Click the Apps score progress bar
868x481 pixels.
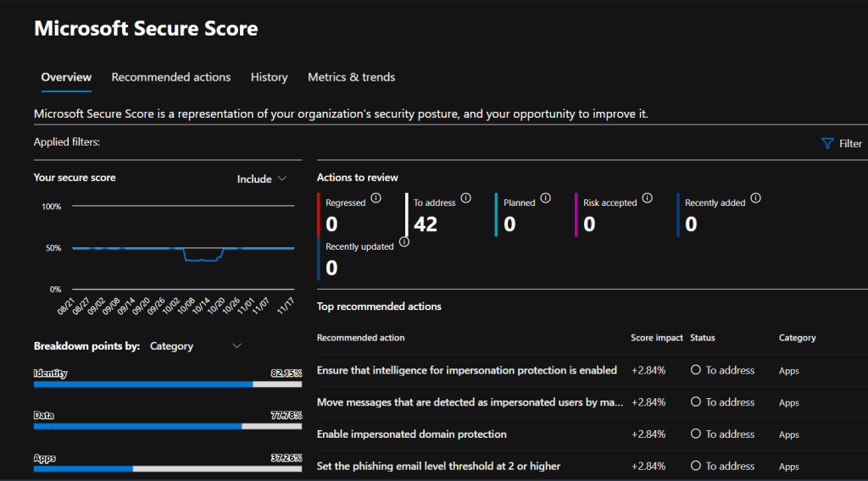coord(167,468)
